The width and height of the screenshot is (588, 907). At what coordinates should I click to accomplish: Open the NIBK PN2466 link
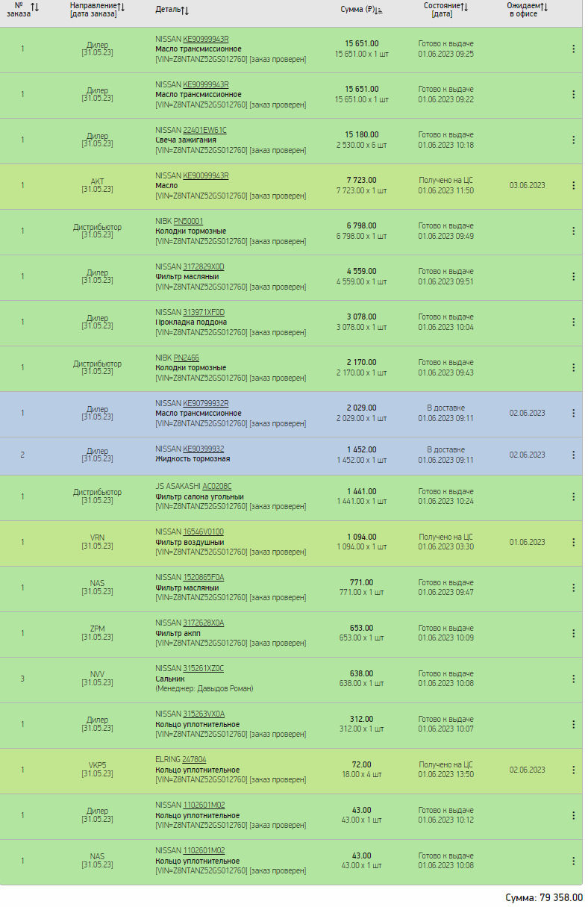pos(187,358)
